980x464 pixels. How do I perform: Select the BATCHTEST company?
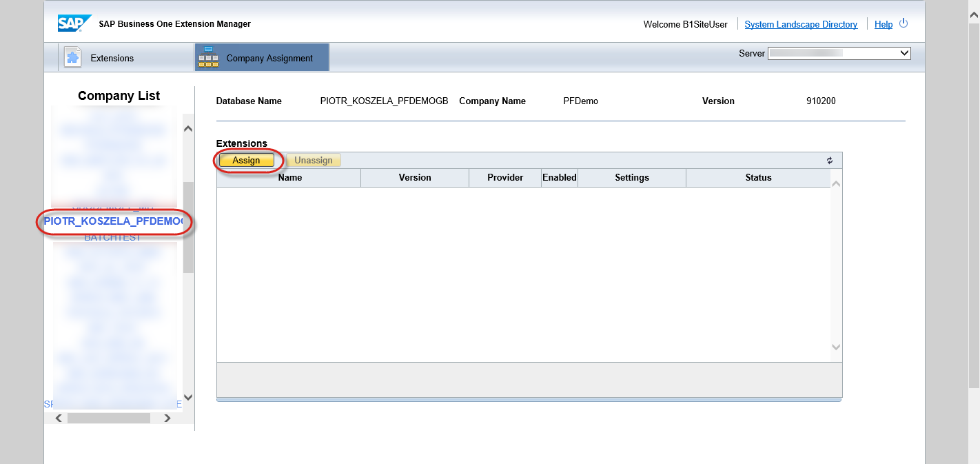coord(112,236)
